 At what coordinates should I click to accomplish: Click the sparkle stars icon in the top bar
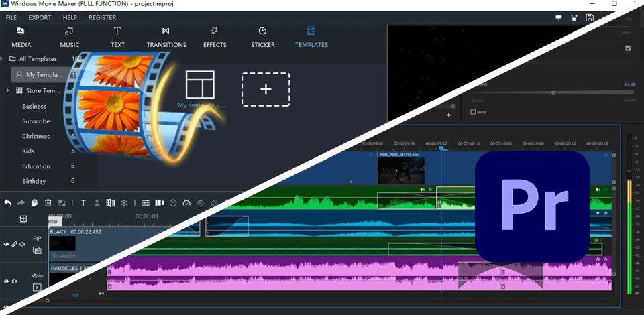574,17
